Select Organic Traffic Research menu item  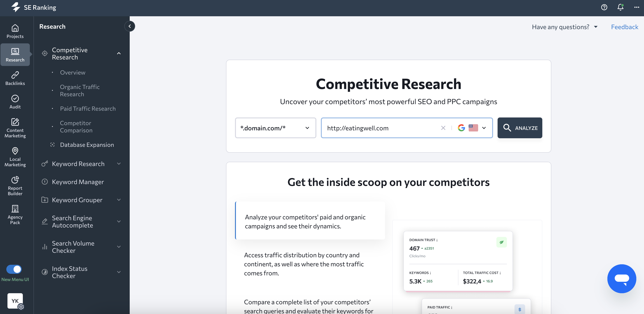(x=80, y=91)
